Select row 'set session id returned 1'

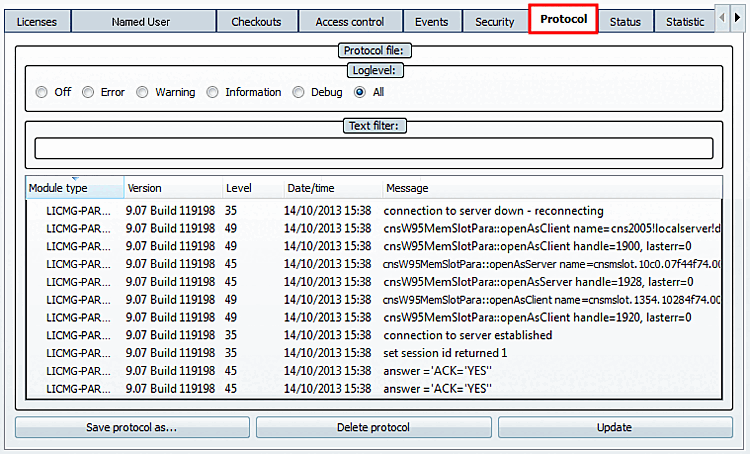tap(374, 353)
